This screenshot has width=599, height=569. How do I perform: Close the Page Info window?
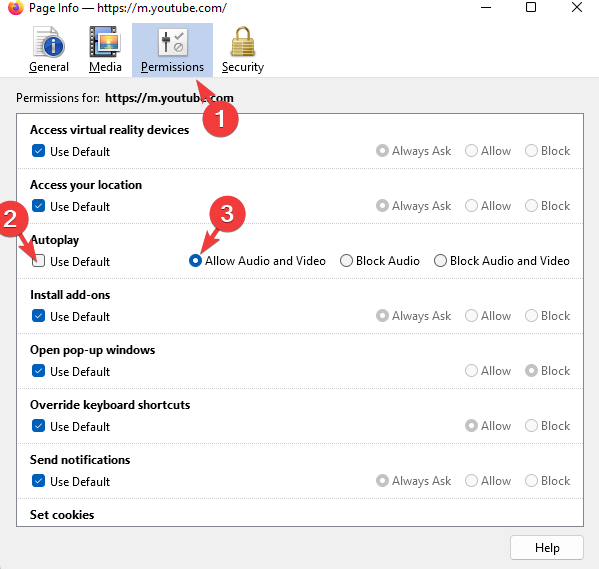click(x=576, y=7)
